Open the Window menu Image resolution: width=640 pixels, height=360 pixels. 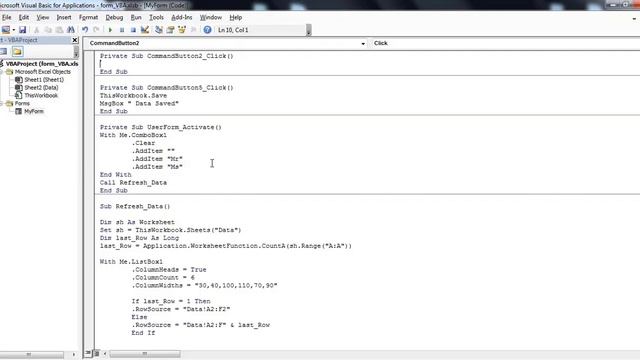(211, 18)
